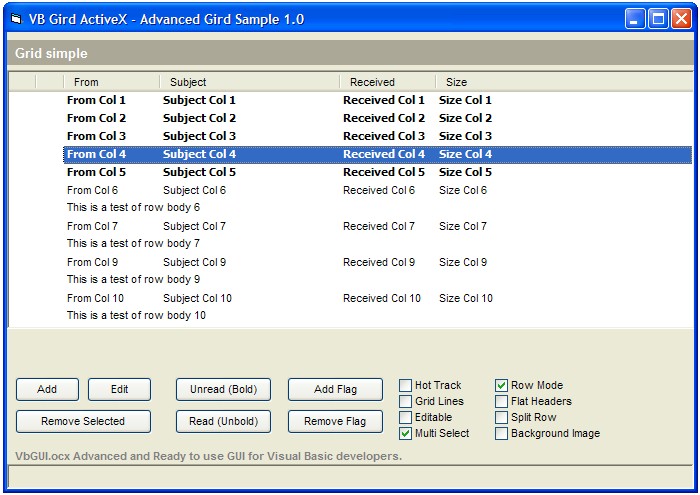Image resolution: width=700 pixels, height=495 pixels.
Task: Click the Read (Unbold) button
Action: [x=223, y=421]
